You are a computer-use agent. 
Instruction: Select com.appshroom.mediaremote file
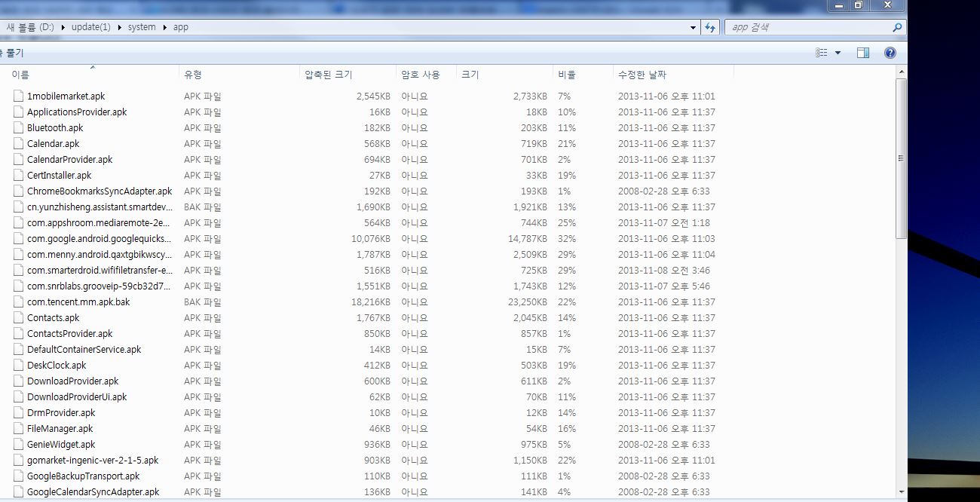pos(99,223)
